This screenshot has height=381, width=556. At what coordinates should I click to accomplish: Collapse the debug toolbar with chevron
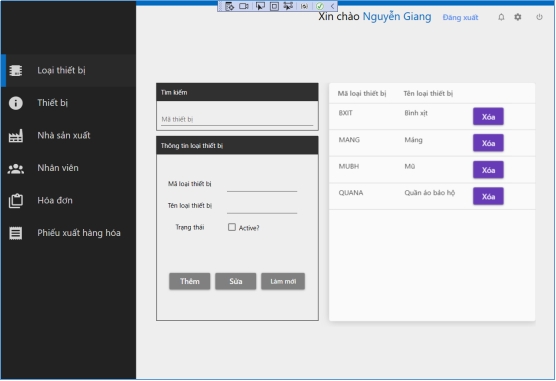[x=332, y=6]
